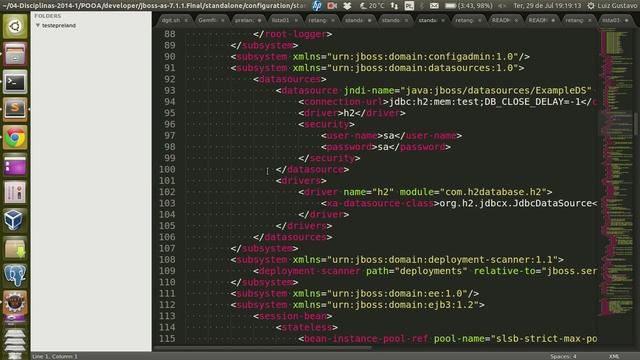Click the session-bean tag on line 113
The width and height of the screenshot is (640, 360).
(293, 316)
